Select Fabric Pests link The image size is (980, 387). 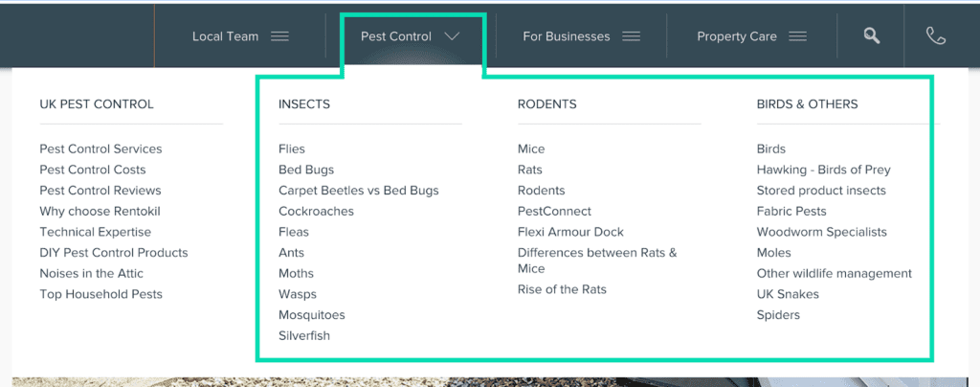(791, 211)
